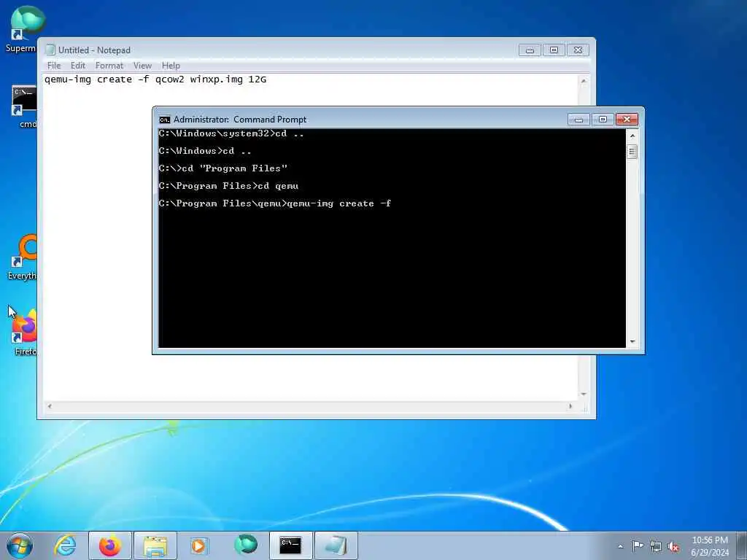The height and width of the screenshot is (560, 747).
Task: Select the cmd desktop shortcut
Action: 24,106
